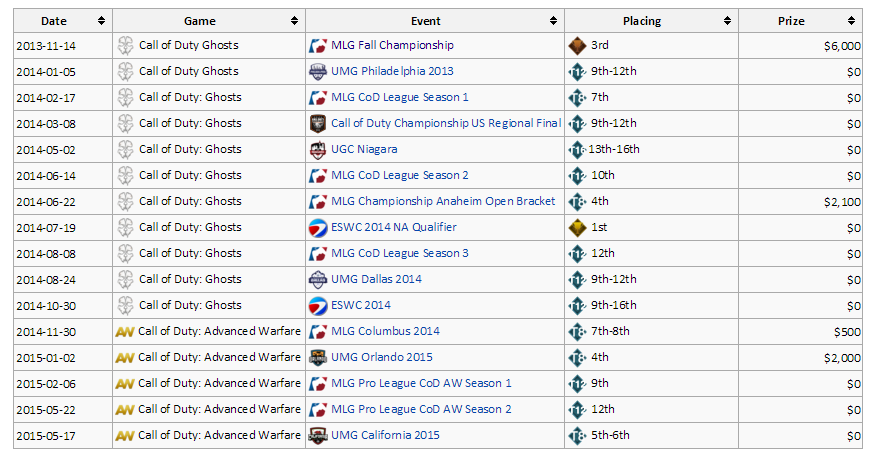Click UGC Niagara event logo icon
The width and height of the screenshot is (873, 457).
318,150
